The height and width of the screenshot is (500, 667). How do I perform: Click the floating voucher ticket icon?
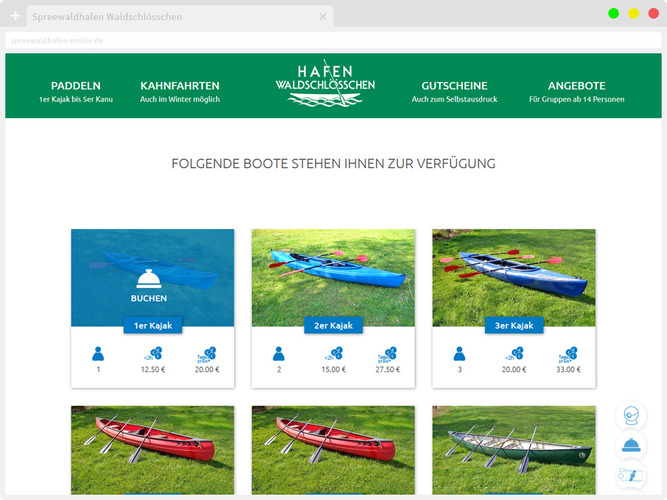631,475
